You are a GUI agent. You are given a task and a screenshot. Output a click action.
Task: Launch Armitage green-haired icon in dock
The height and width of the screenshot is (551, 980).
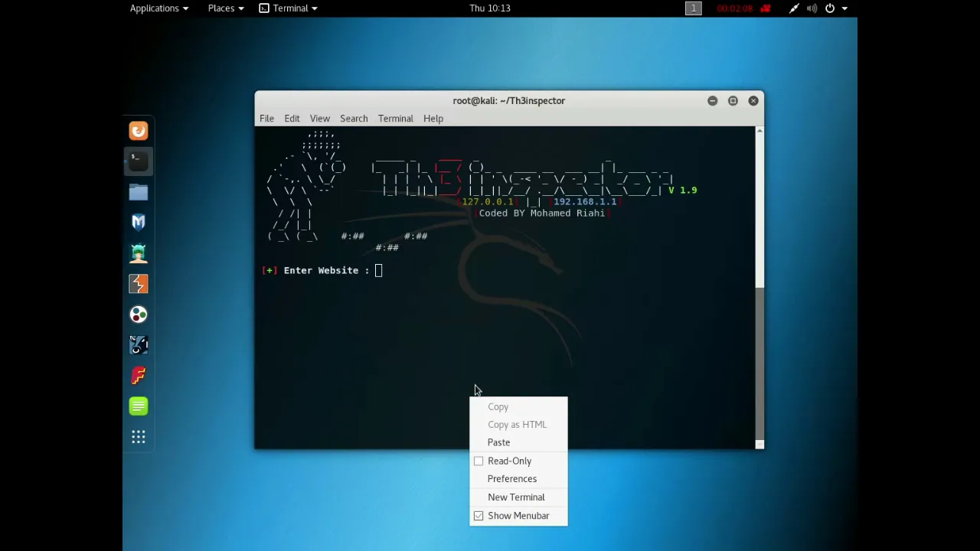tap(139, 253)
